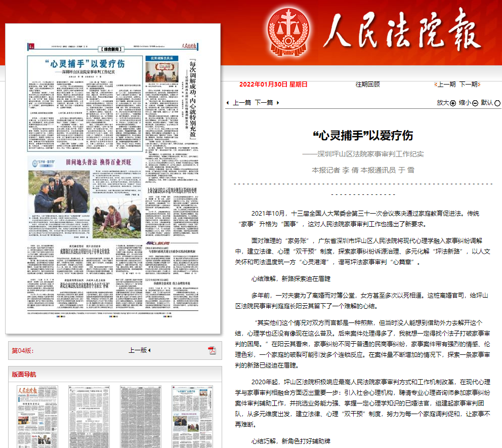Click the 人民法院报 emblem logo
The image size is (502, 448).
[x=288, y=31]
